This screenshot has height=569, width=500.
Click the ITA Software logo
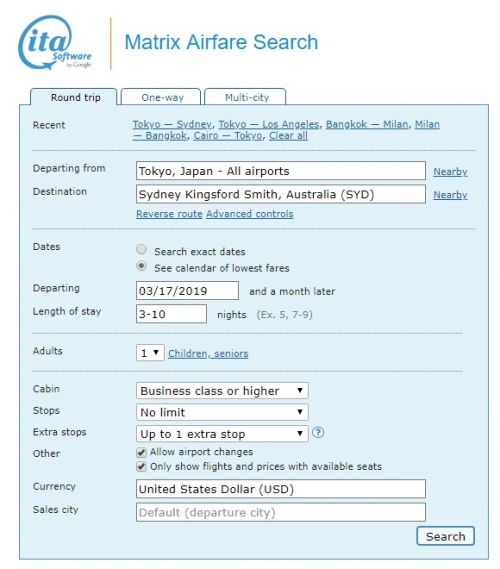pos(56,42)
